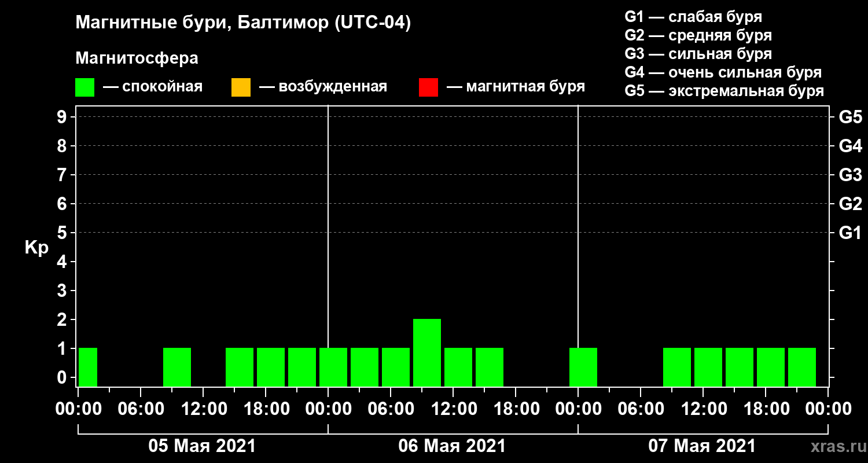Viewport: 868px width, 463px height.
Task: Click the green 'спокойная' legend swatch
Action: (x=85, y=87)
